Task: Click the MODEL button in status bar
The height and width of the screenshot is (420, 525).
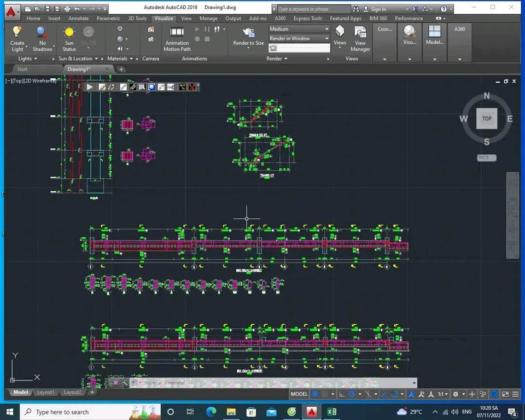Action: tap(299, 394)
